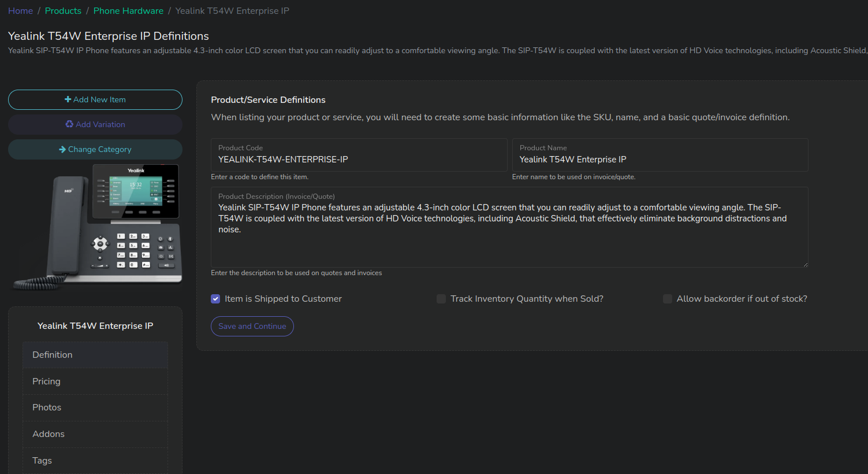This screenshot has width=868, height=474.
Task: Click the Yealink phone product image
Action: (98, 227)
